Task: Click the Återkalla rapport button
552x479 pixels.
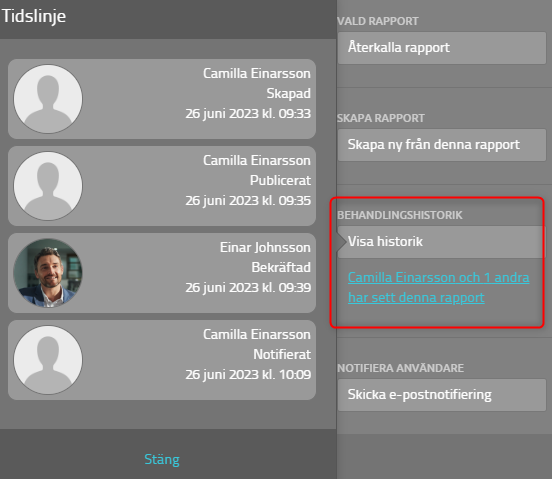Action: [442, 48]
